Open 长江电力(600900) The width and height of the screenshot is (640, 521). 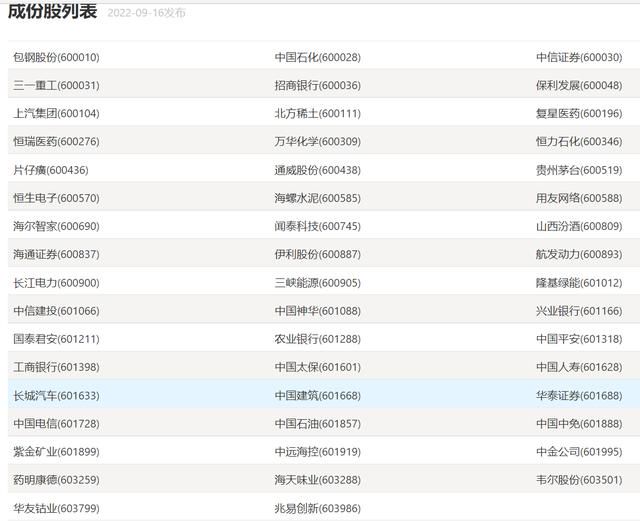pyautogui.click(x=56, y=283)
